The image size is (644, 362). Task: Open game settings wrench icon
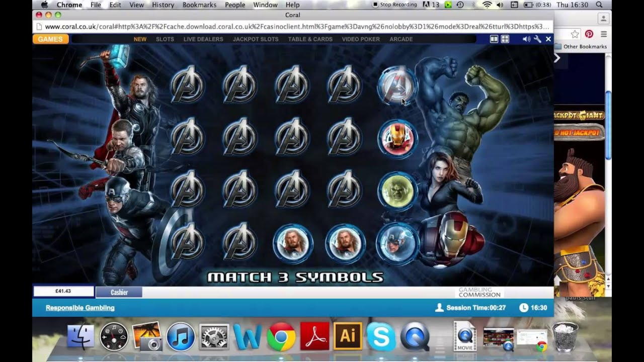click(x=537, y=39)
